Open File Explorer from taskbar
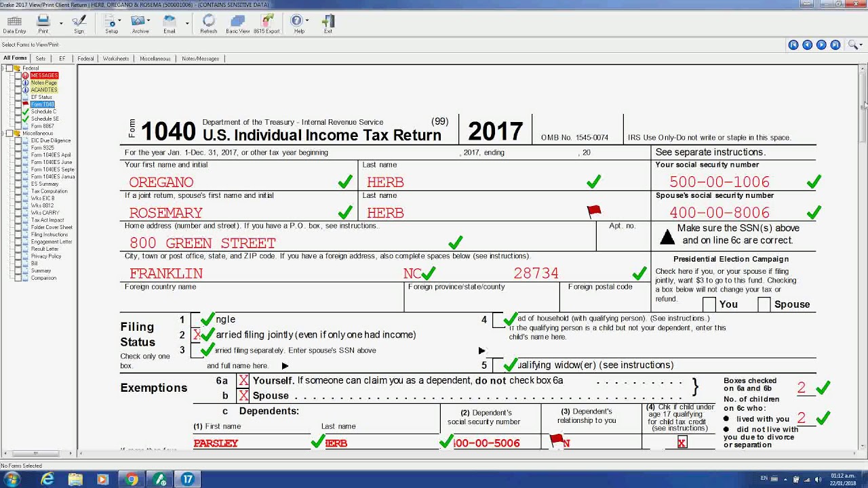 pos(75,479)
